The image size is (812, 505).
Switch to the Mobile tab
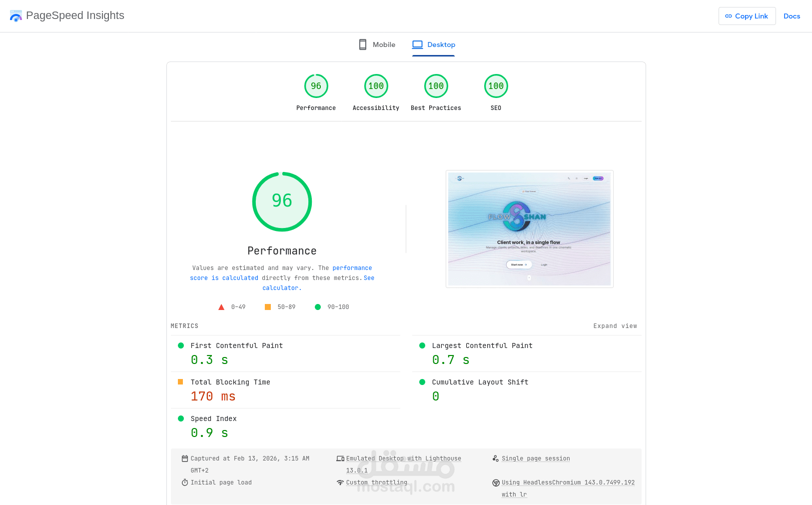click(x=377, y=44)
